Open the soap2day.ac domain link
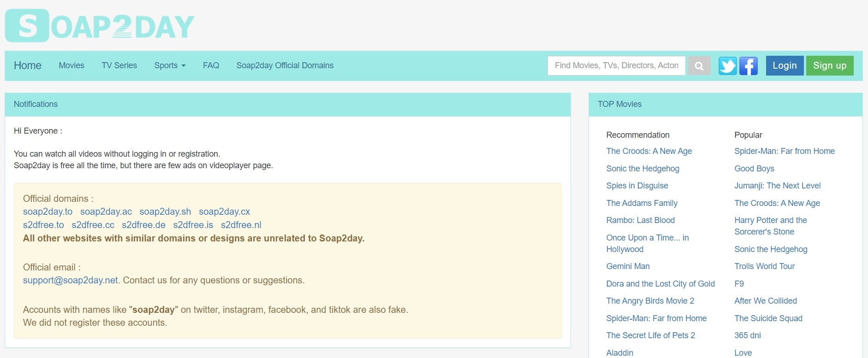The image size is (868, 358). 106,211
